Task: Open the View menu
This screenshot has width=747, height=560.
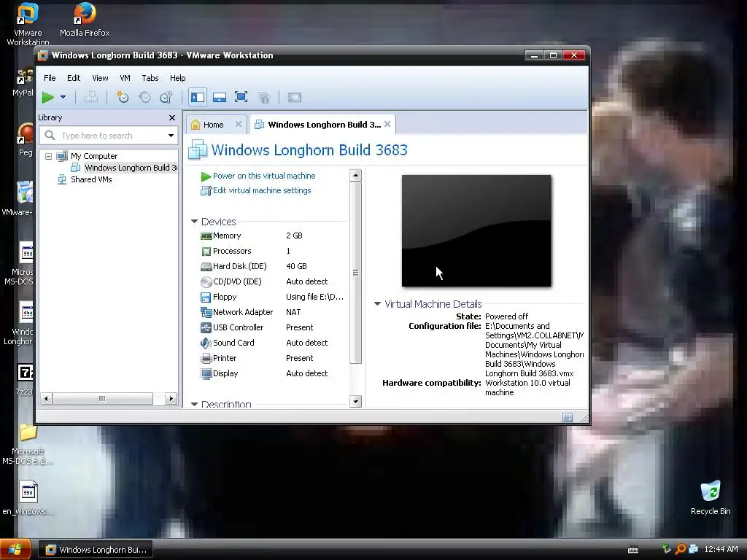Action: [x=100, y=78]
